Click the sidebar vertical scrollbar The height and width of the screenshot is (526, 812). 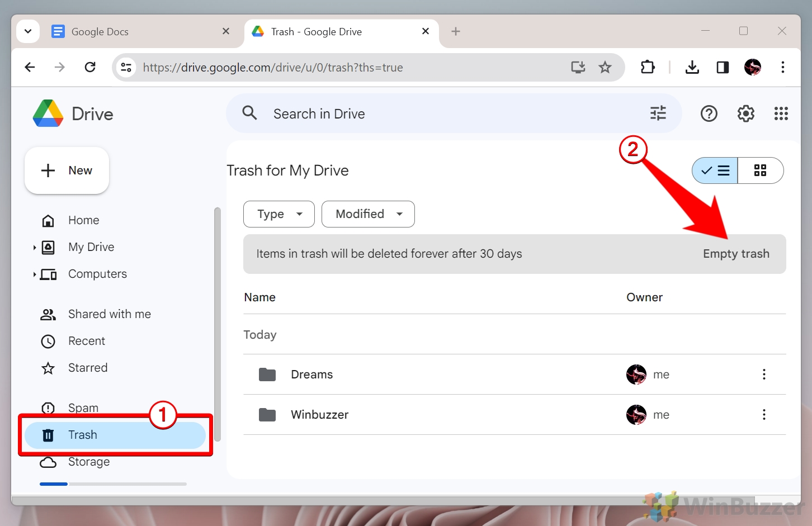click(218, 324)
